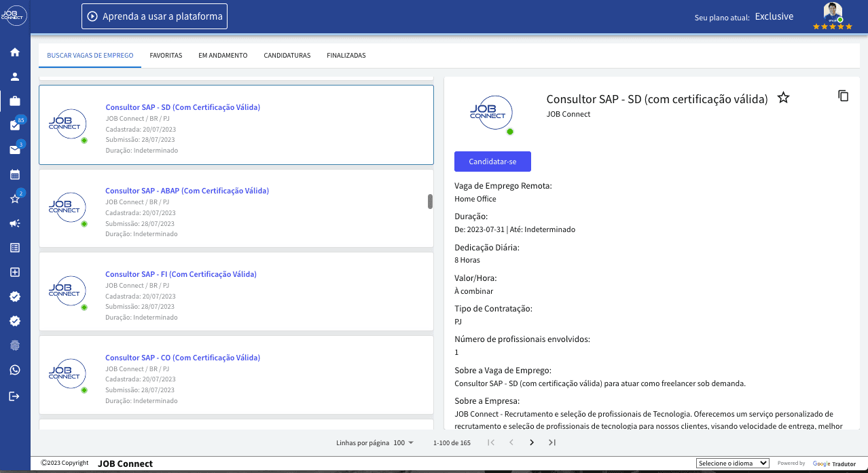Click the five-star rating under the avatar
The image size is (868, 473).
833,26
